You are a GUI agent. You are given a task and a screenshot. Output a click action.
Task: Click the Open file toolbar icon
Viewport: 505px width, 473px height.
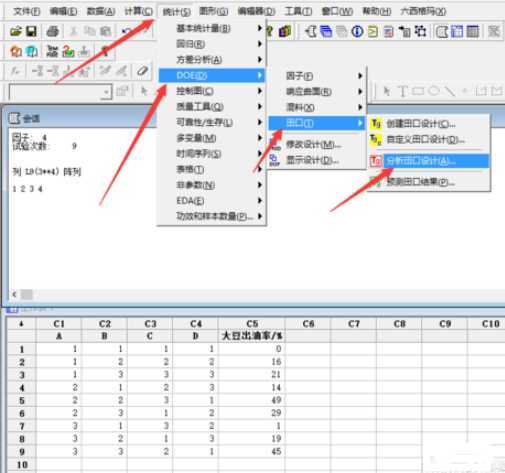(x=16, y=32)
